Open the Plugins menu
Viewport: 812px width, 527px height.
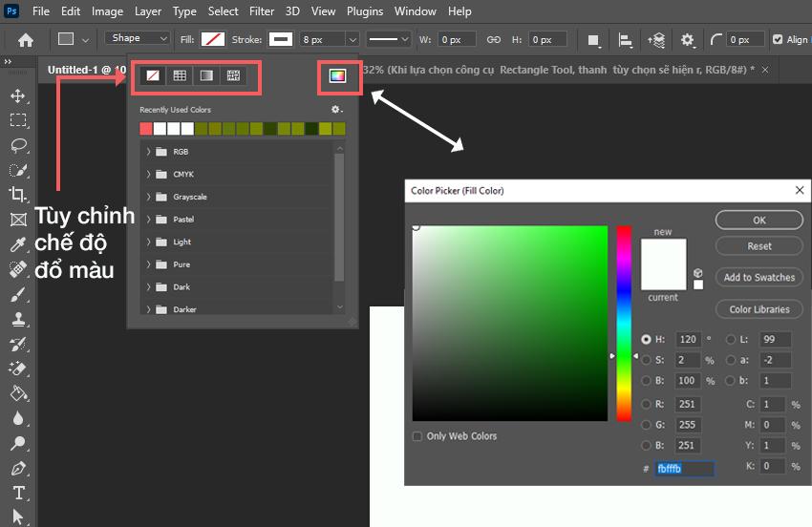365,11
